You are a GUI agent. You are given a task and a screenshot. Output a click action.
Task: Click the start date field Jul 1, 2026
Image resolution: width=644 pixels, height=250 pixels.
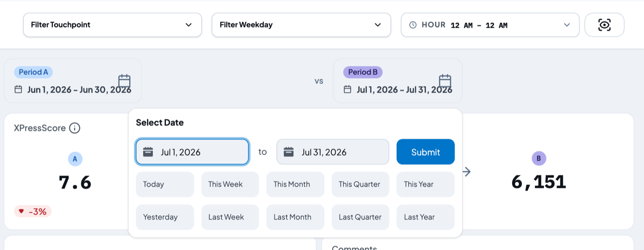(x=192, y=152)
